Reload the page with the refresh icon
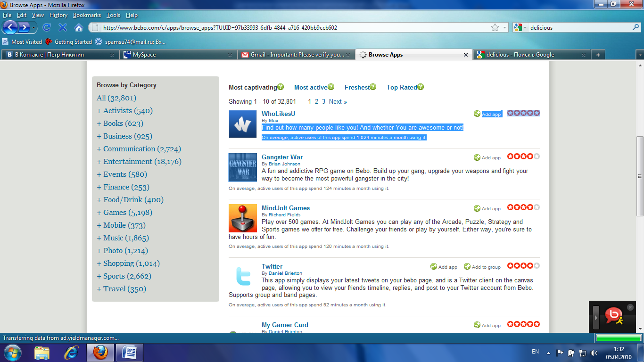This screenshot has width=644, height=362. coord(47,27)
